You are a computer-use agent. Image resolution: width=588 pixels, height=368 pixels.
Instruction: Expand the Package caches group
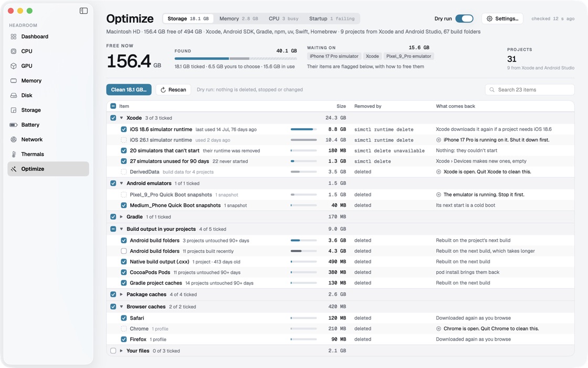coord(121,294)
